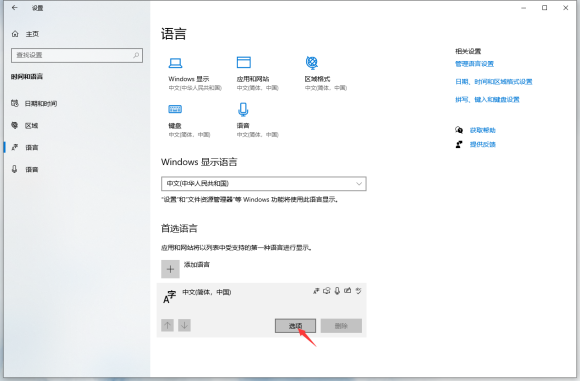
Task: Click the A字 language icon
Action: [x=169, y=296]
